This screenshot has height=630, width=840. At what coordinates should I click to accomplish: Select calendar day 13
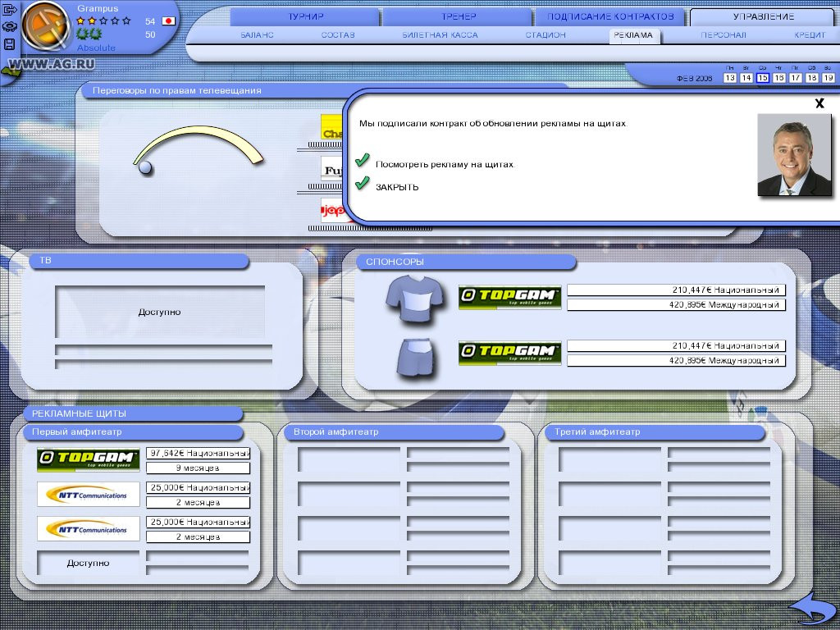pos(729,78)
